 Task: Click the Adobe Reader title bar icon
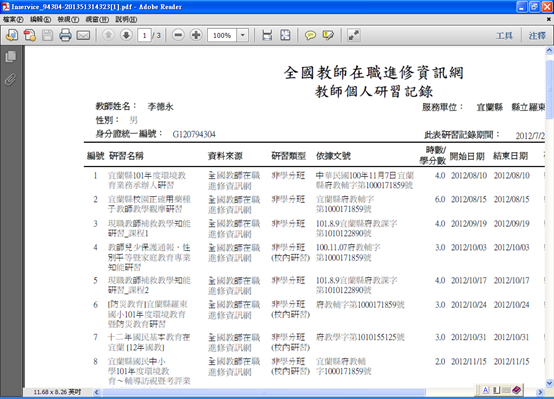(6, 7)
